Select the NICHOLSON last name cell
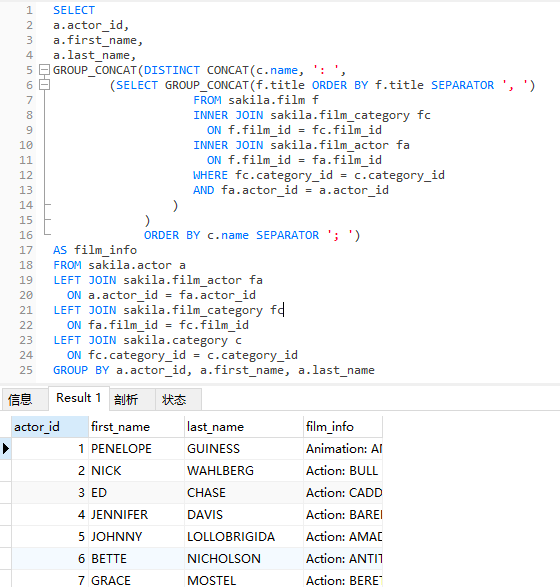 click(x=244, y=559)
